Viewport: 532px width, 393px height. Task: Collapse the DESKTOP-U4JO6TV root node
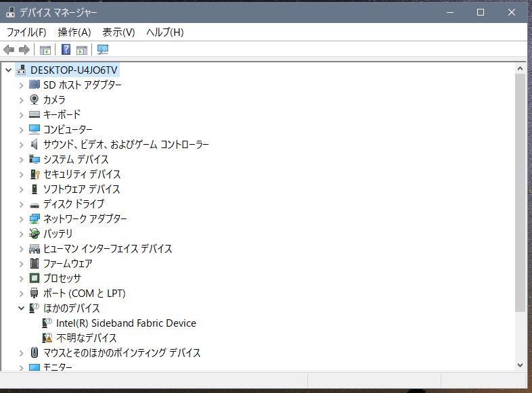pos(9,70)
